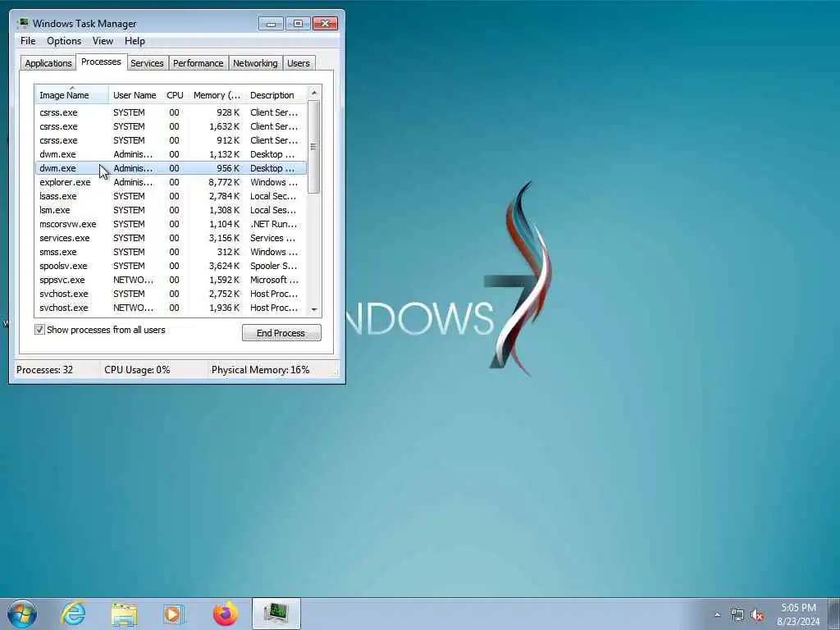The height and width of the screenshot is (630, 840).
Task: Open the File menu
Action: click(x=28, y=41)
